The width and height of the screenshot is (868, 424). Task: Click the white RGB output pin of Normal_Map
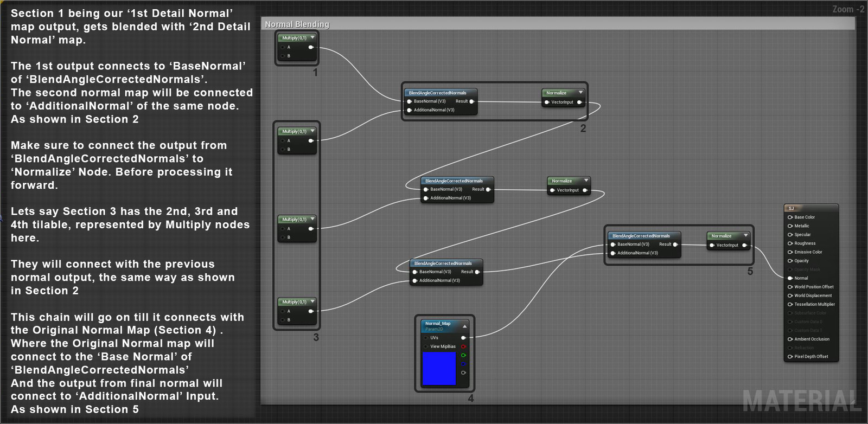pos(463,338)
